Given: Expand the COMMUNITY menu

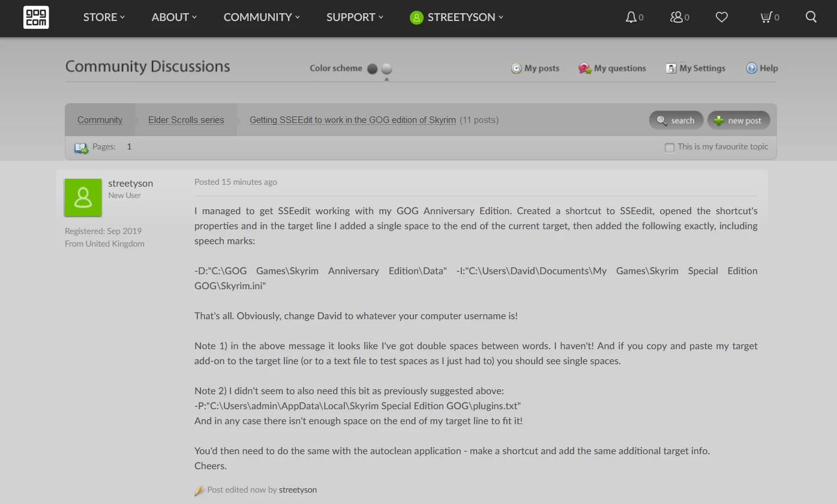Looking at the screenshot, I should 262,17.
